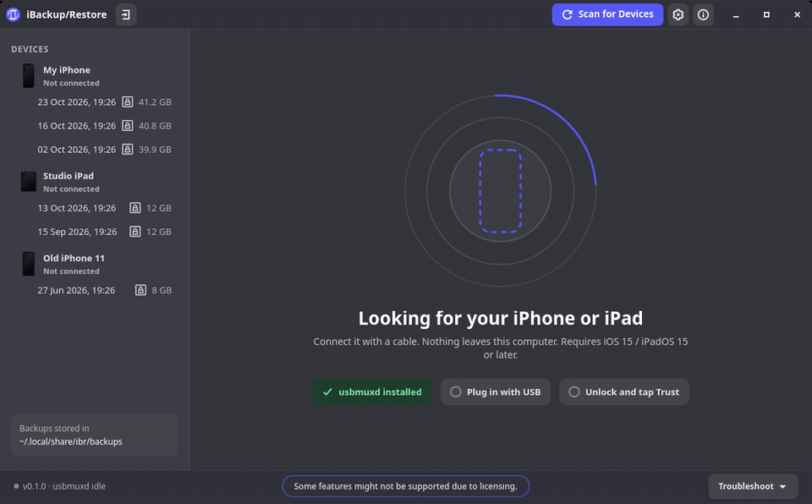The width and height of the screenshot is (812, 504).
Task: Click the import backup icon beside title
Action: (x=126, y=14)
